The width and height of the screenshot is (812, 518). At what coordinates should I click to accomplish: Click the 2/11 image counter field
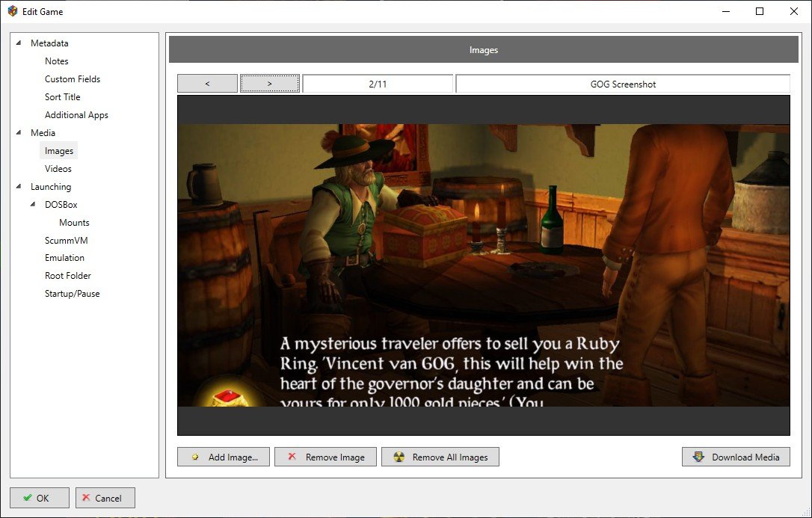tap(378, 84)
